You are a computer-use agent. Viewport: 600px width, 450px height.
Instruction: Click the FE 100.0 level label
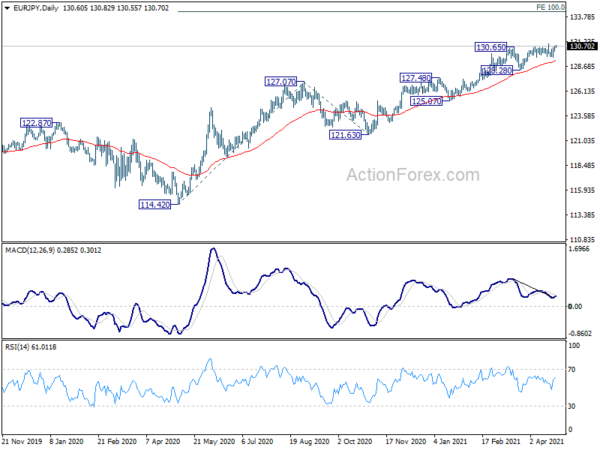point(550,7)
